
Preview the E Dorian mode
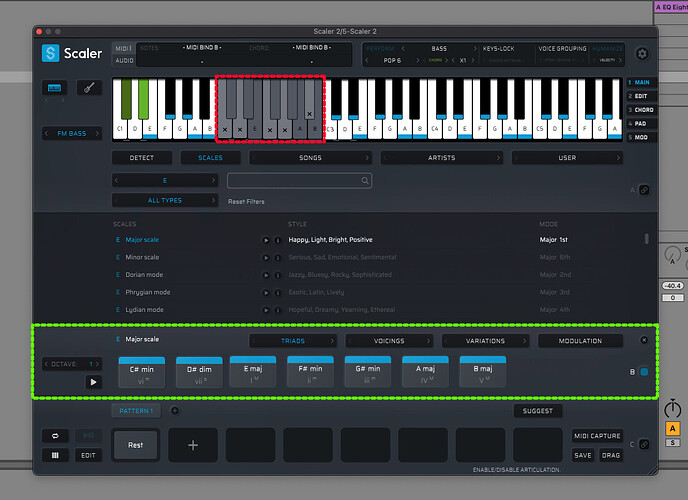pos(265,275)
